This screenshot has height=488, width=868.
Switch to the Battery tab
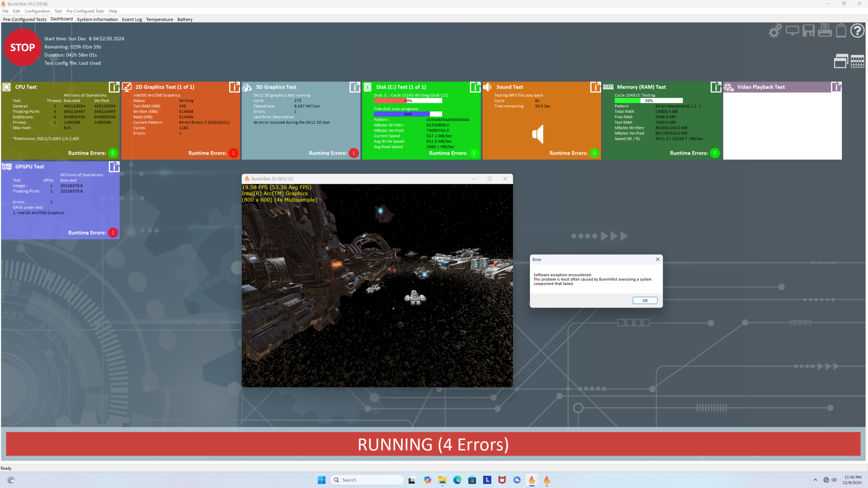tap(185, 20)
